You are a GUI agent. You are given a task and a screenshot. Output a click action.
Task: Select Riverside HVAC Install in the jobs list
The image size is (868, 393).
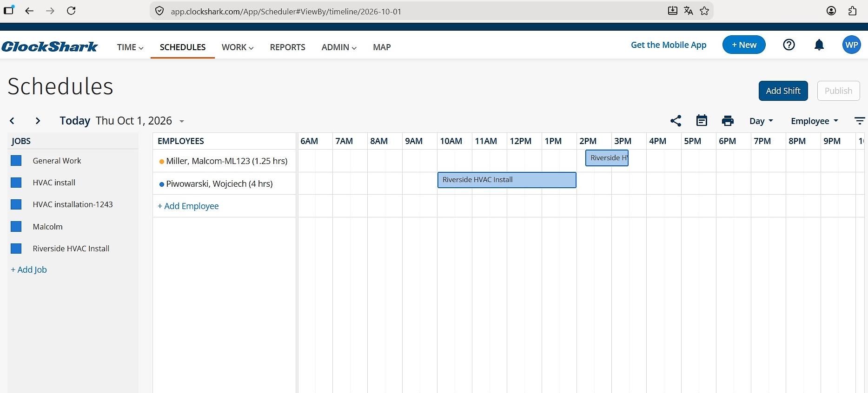point(71,249)
